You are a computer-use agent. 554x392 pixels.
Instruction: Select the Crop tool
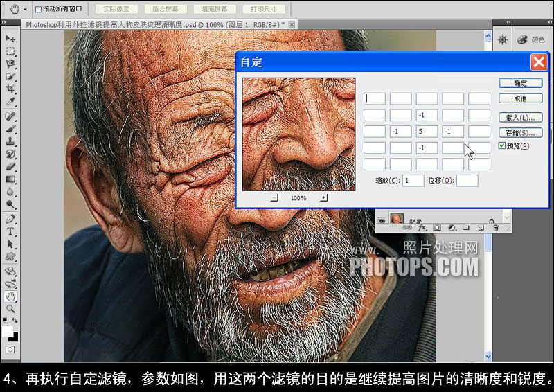[x=10, y=89]
